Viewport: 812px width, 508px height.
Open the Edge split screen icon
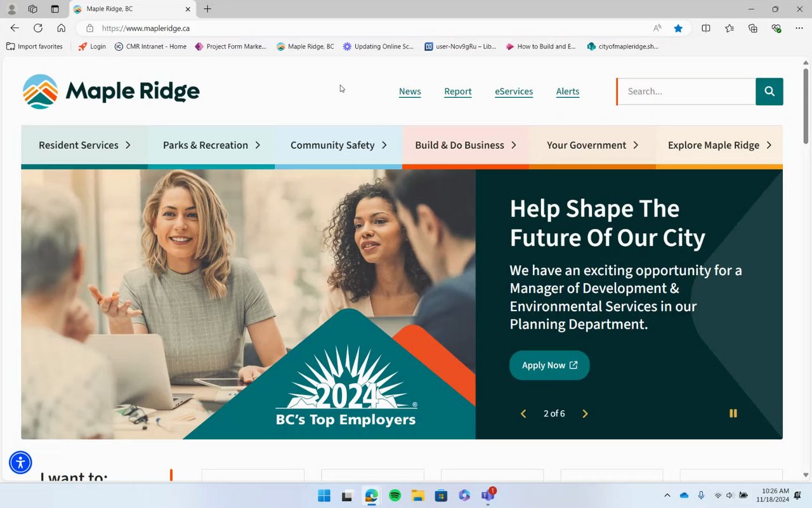(706, 28)
